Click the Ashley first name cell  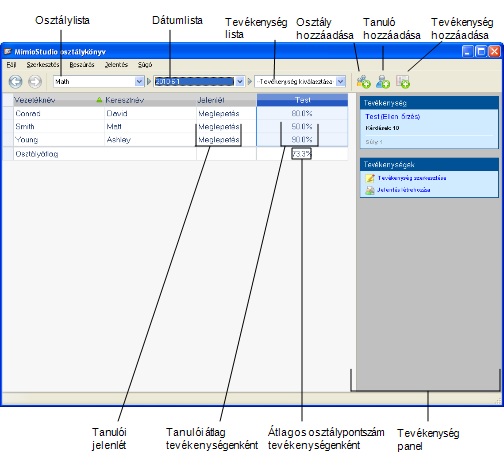(150, 139)
